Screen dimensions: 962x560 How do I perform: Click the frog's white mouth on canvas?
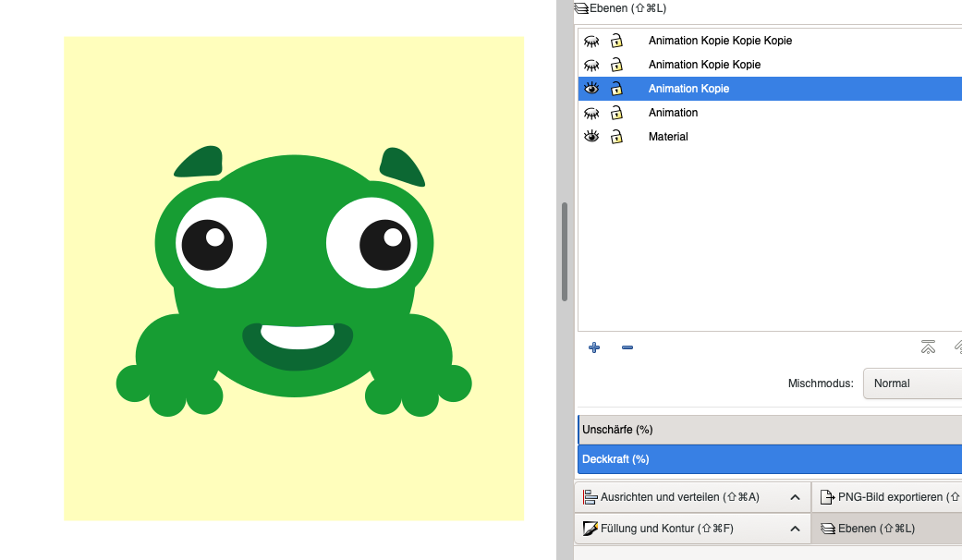tap(297, 335)
